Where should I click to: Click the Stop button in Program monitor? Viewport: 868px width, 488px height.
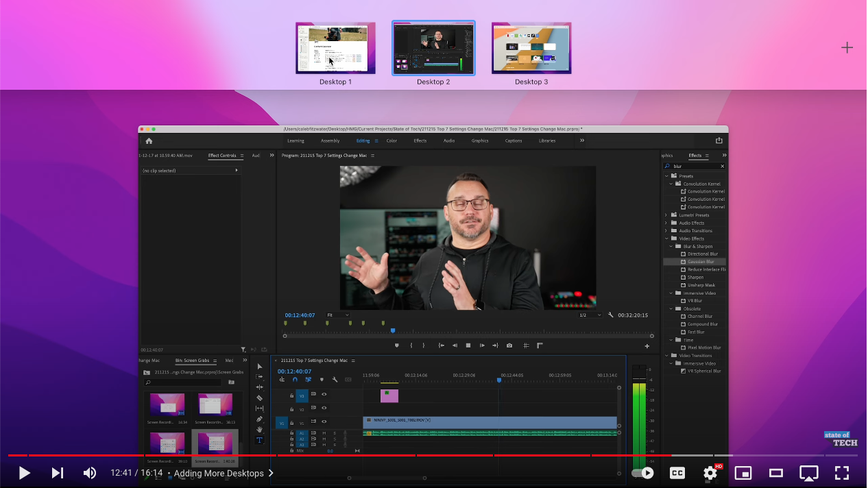pyautogui.click(x=468, y=345)
